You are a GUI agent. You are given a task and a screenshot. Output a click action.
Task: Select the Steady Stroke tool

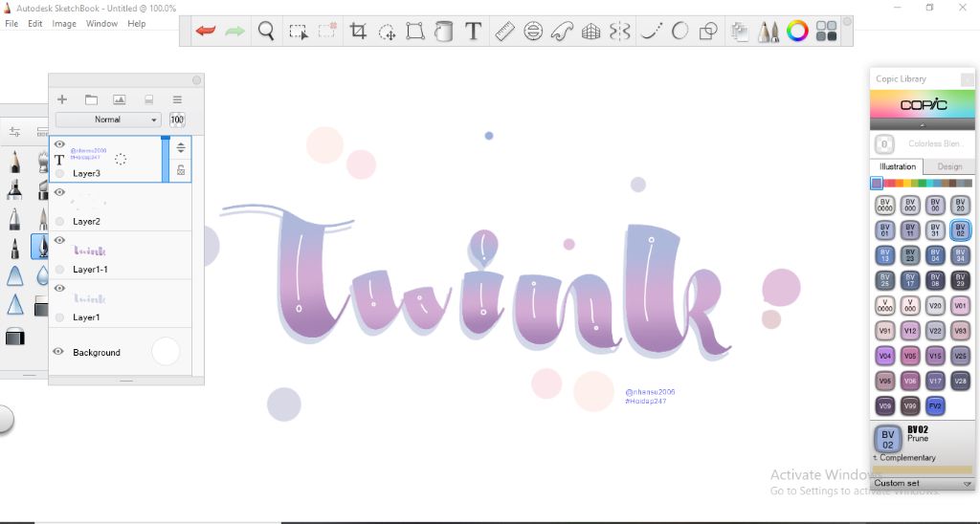(x=652, y=31)
